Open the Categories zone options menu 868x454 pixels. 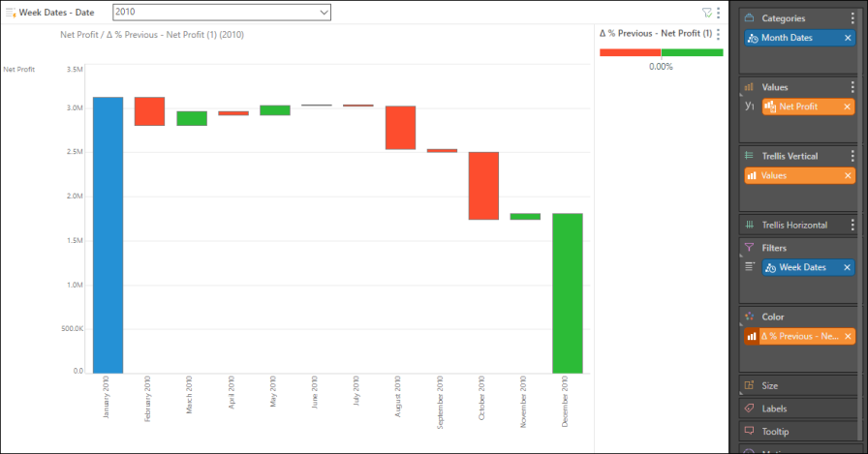pyautogui.click(x=852, y=18)
